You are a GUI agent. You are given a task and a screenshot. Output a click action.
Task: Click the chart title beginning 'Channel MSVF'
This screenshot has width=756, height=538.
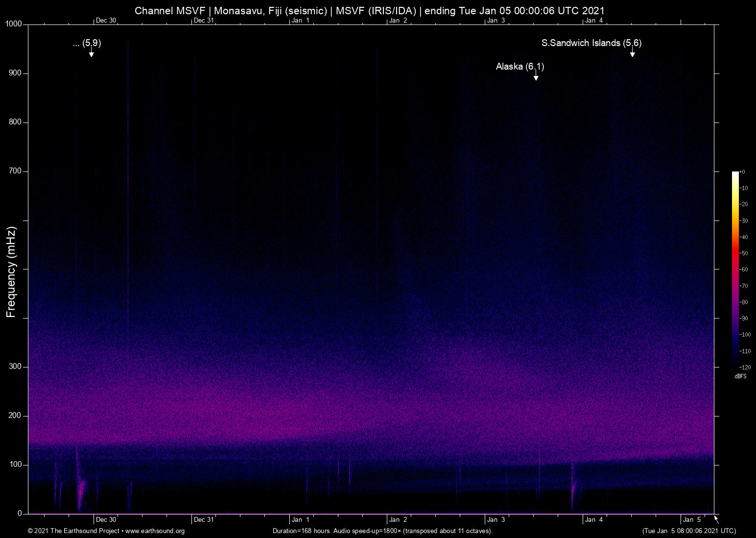[370, 11]
